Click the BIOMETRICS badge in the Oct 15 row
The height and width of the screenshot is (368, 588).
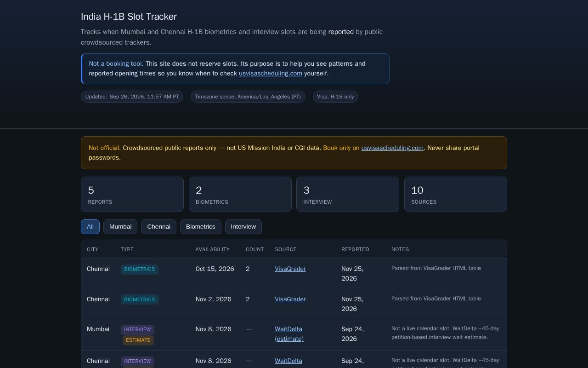140,270
